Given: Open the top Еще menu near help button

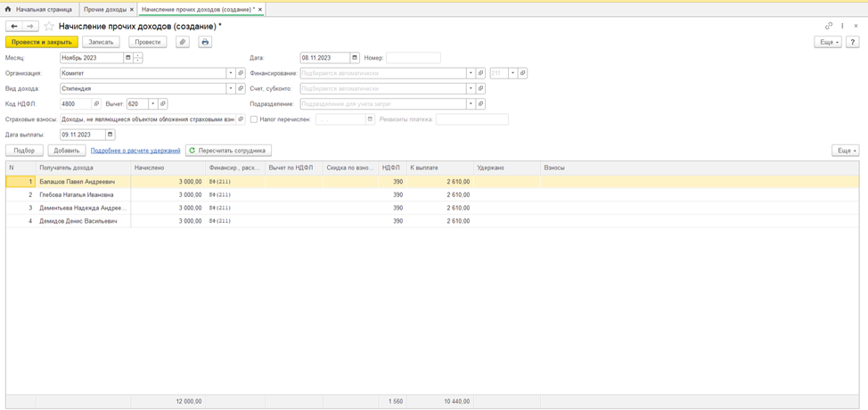Looking at the screenshot, I should tap(828, 42).
